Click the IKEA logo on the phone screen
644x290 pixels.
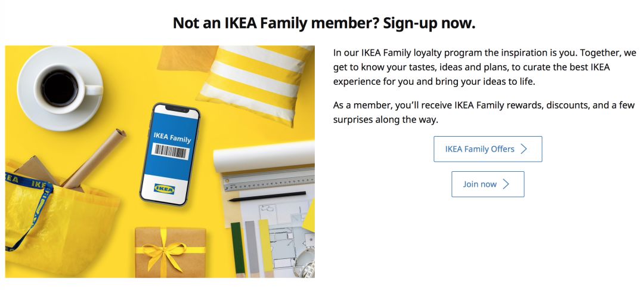point(165,190)
